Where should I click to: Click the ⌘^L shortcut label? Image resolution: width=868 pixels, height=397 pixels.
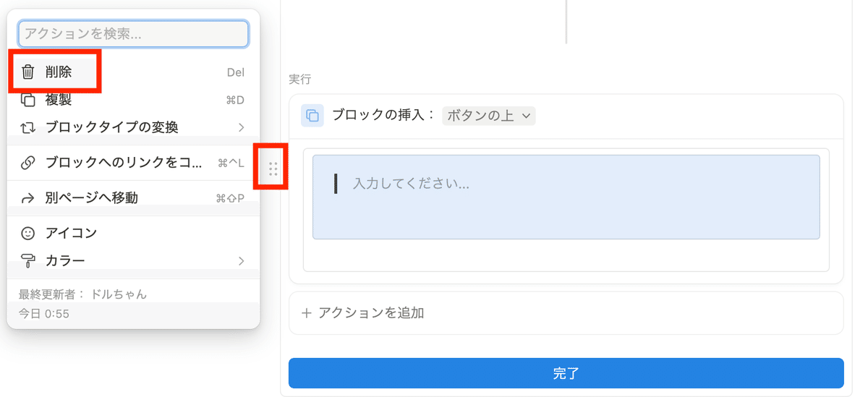[x=231, y=163]
